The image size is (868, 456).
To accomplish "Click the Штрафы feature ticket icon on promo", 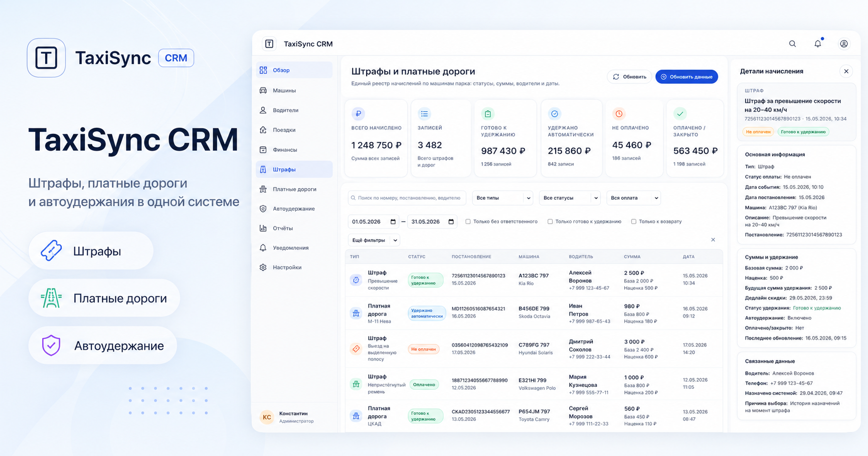I will click(51, 250).
